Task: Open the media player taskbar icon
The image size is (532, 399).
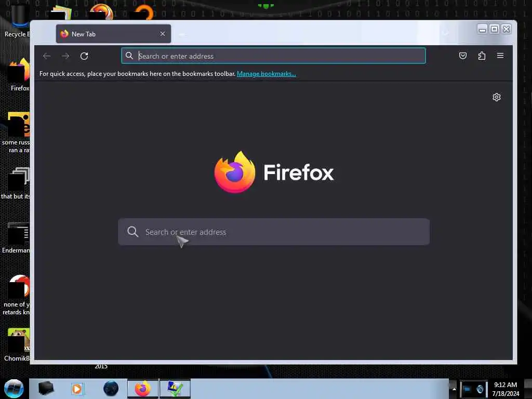Action: (77, 389)
